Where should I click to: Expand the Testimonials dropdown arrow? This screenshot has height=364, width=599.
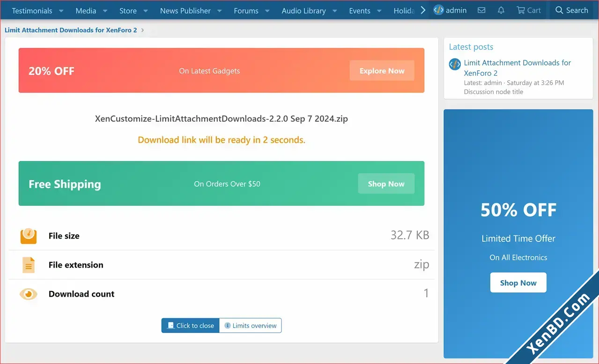pos(61,10)
